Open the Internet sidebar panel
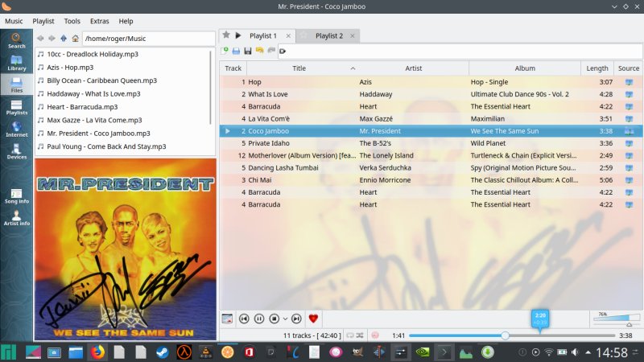Image resolution: width=644 pixels, height=362 pixels. 16,129
